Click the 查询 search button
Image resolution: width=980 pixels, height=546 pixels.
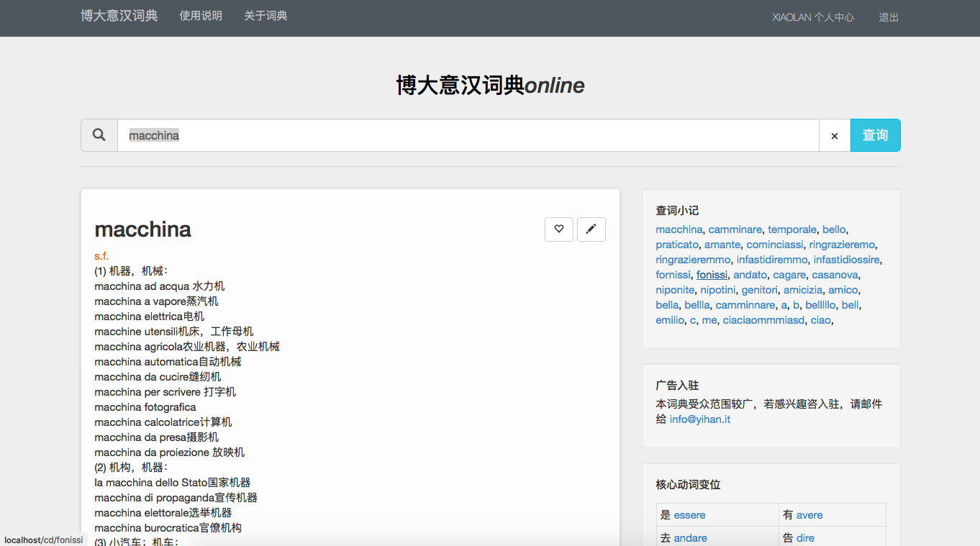876,135
